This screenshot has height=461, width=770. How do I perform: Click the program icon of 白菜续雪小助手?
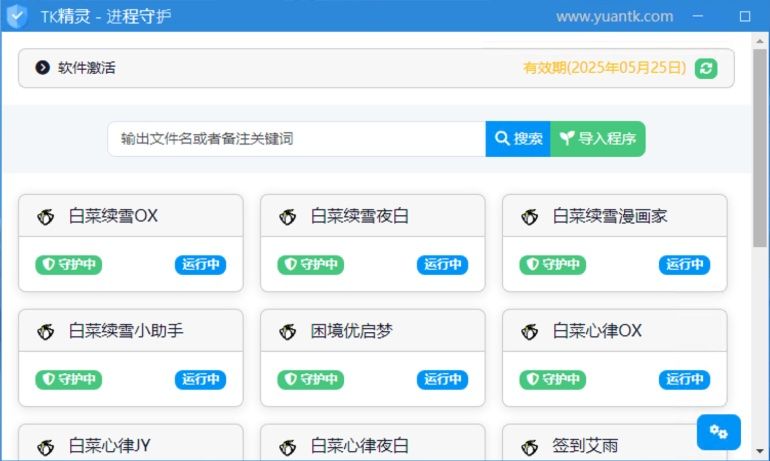tap(46, 331)
